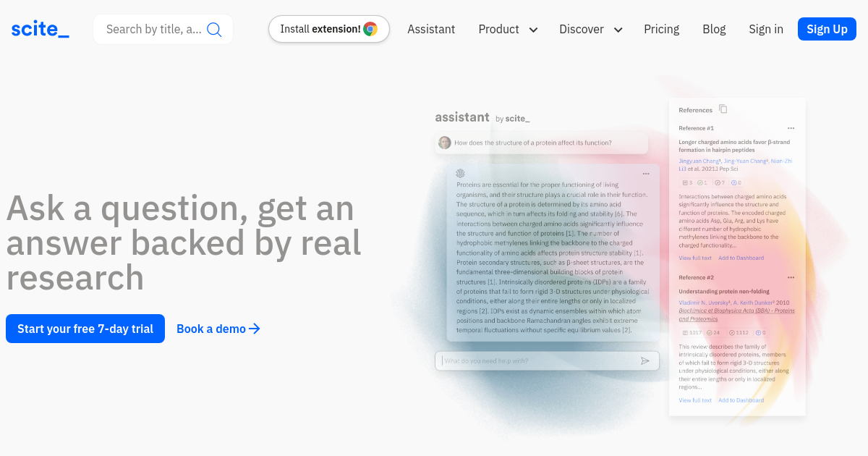Click the user avatar beside the protein question
This screenshot has width=868, height=456.
[445, 143]
